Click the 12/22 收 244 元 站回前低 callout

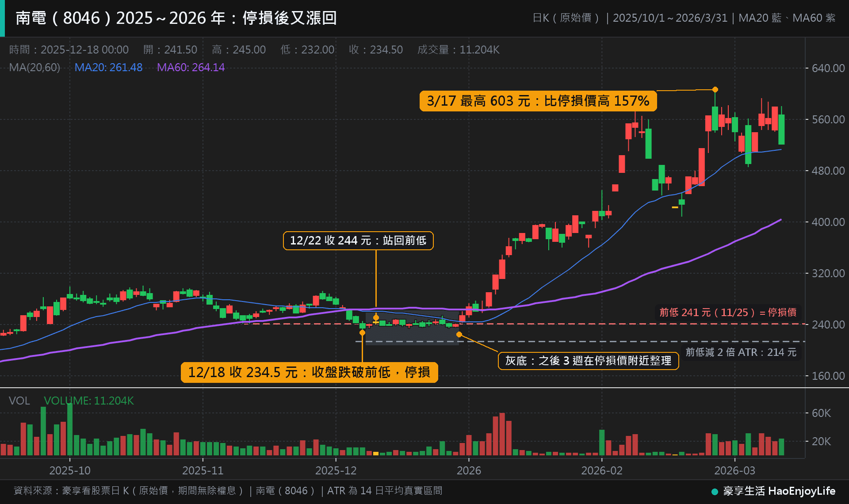tap(358, 241)
